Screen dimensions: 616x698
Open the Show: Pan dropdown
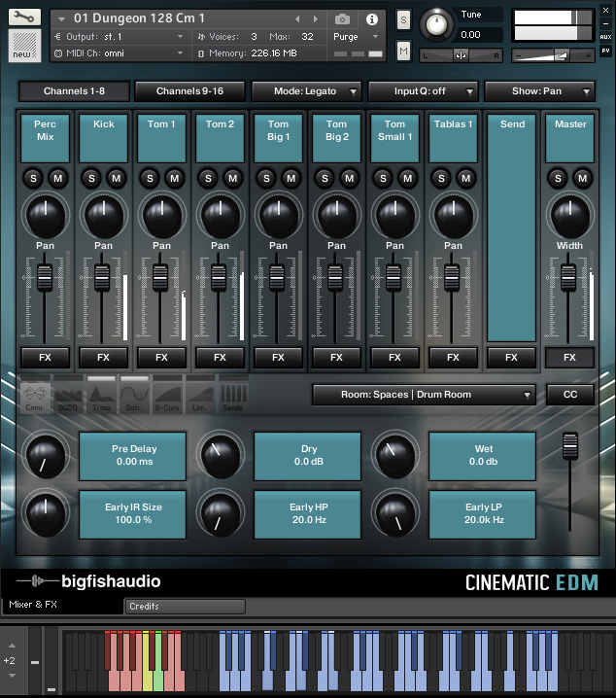coord(539,91)
